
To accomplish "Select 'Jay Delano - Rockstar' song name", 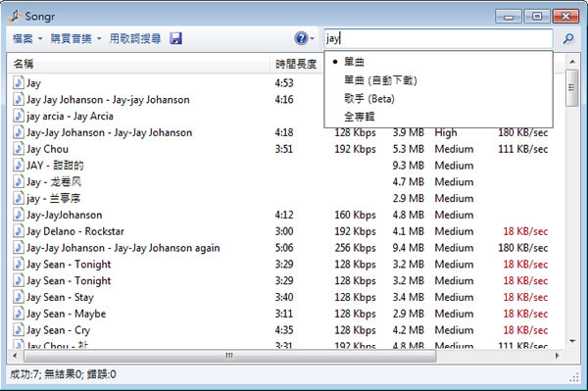I will click(x=75, y=231).
